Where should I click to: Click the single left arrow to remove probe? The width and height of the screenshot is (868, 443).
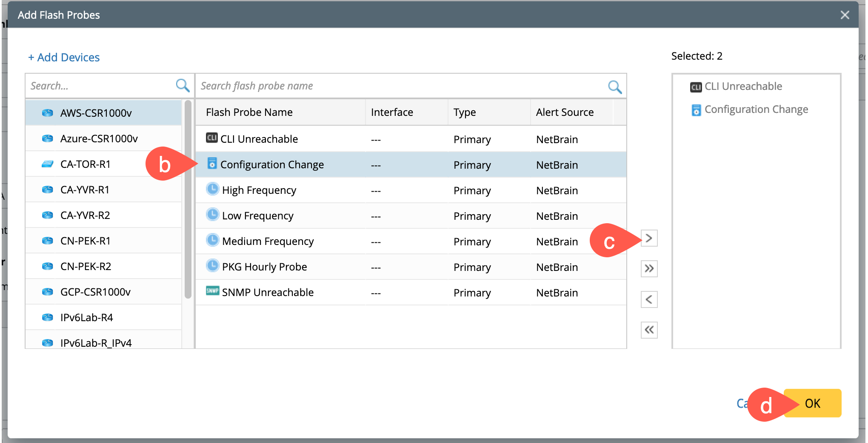[x=649, y=299]
